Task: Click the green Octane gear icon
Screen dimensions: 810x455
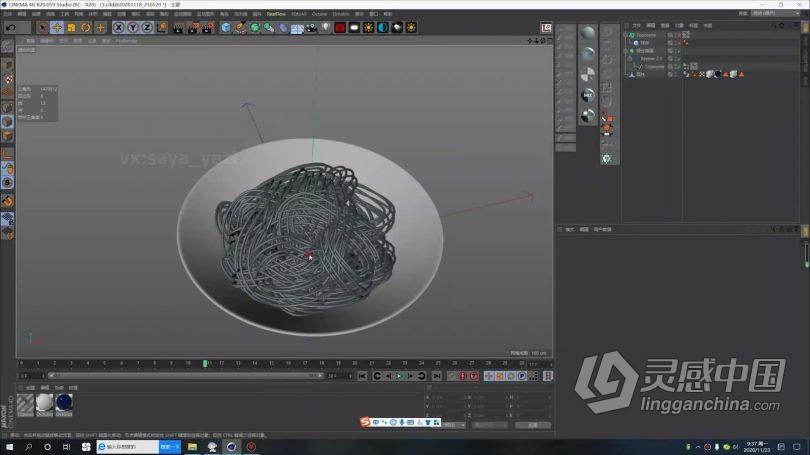Action: 607,159
